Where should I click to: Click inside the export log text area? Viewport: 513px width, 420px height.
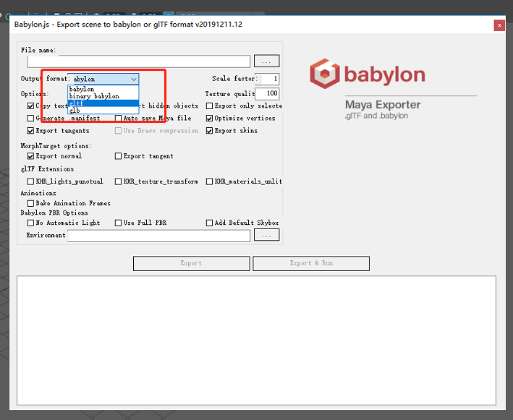tap(256, 340)
